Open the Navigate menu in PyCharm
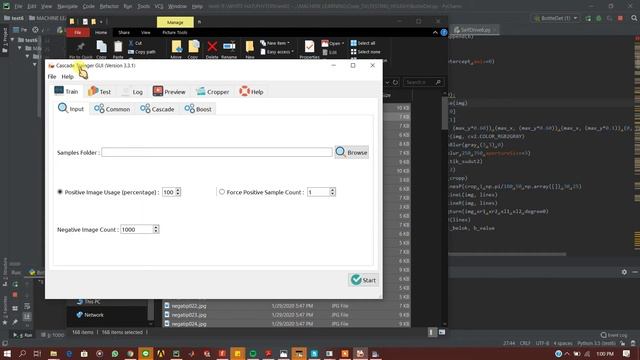Viewport: 640px width, 360px height. click(x=67, y=7)
